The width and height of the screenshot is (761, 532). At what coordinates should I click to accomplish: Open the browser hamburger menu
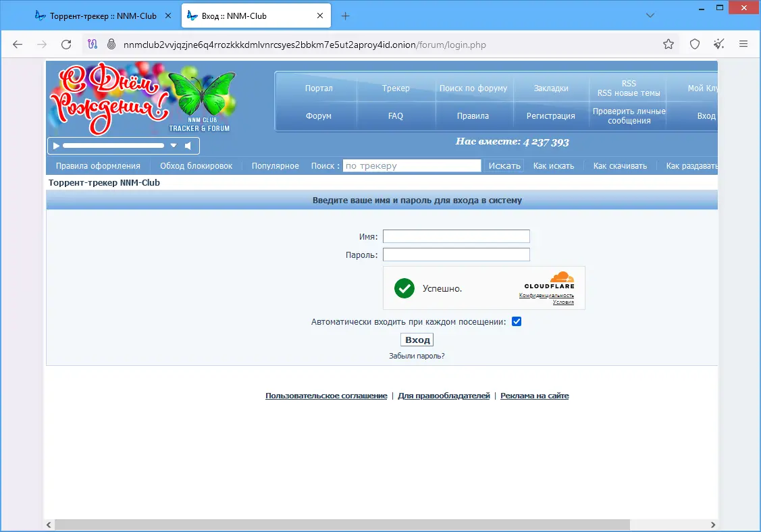(x=743, y=44)
